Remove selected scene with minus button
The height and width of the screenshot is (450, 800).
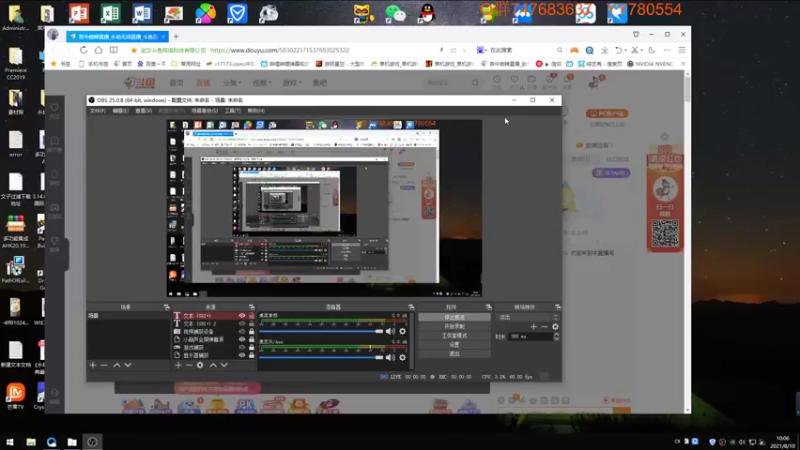[x=104, y=365]
